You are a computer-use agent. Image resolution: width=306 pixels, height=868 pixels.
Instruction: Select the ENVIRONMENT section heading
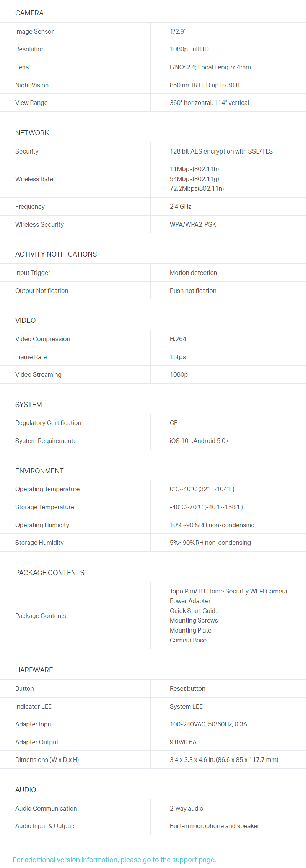point(39,471)
